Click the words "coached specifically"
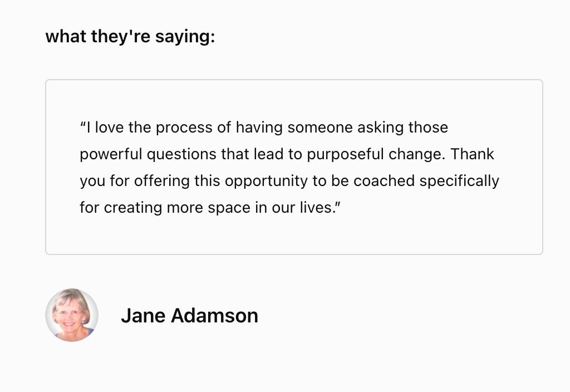570x392 pixels. [426, 181]
